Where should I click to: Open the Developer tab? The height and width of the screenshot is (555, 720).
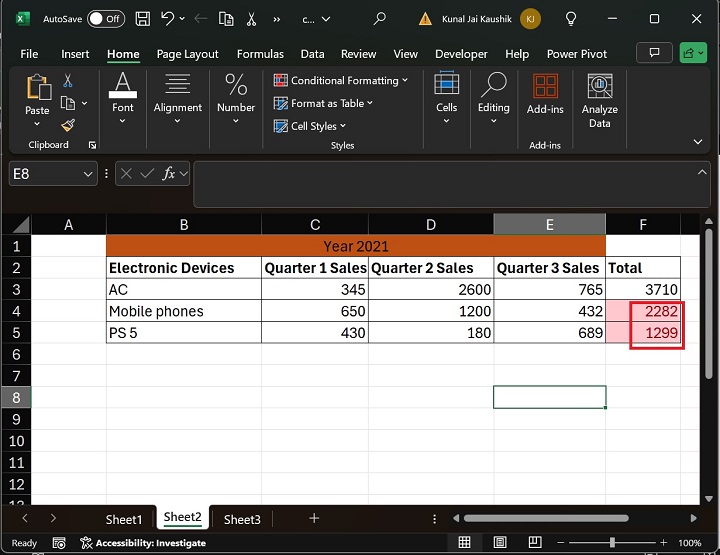(x=461, y=54)
